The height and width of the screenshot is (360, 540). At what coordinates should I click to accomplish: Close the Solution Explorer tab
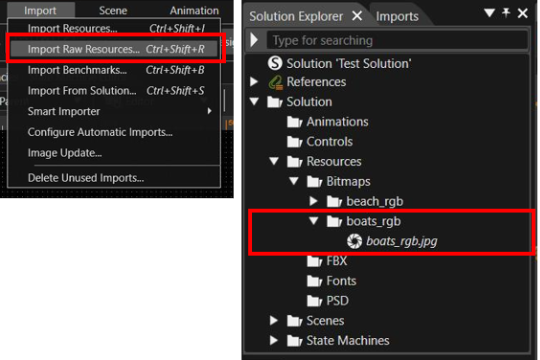pyautogui.click(x=357, y=16)
